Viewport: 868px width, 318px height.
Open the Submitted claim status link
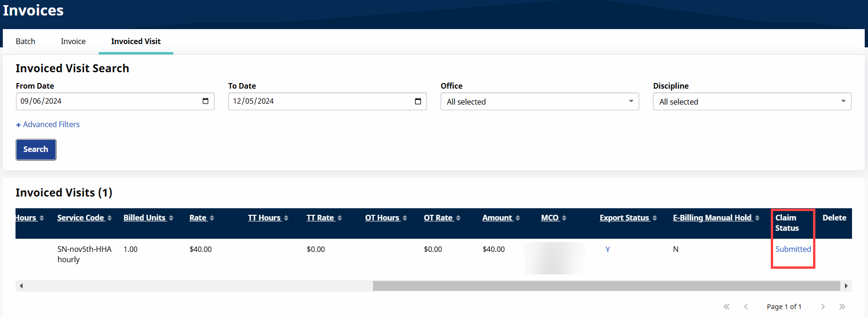(793, 249)
